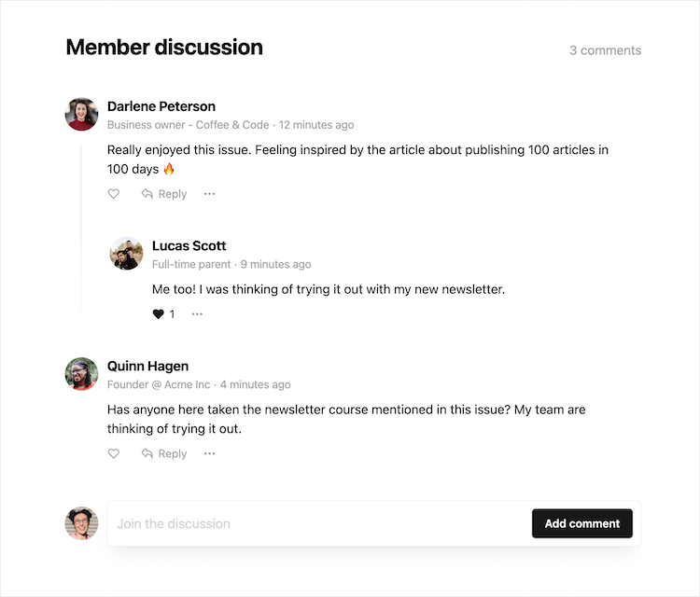Click your own avatar beside the comment box
This screenshot has width=700, height=597.
pos(82,523)
